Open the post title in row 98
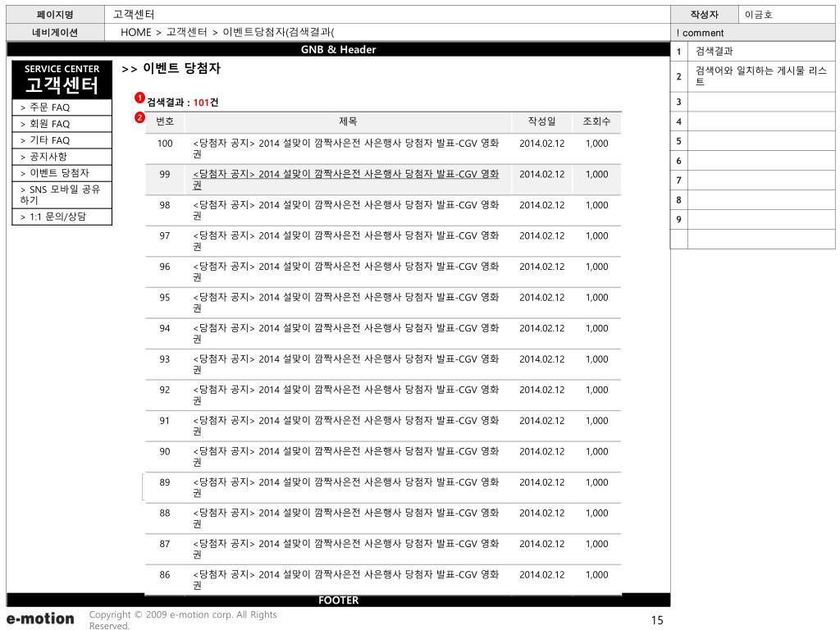This screenshot has width=840, height=630. pos(345,210)
